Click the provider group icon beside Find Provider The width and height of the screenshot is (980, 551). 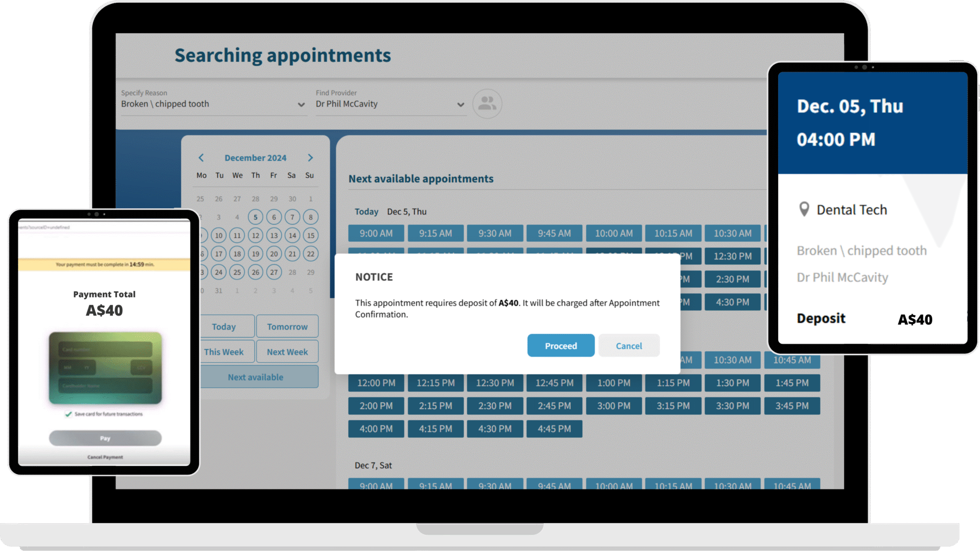pyautogui.click(x=487, y=104)
